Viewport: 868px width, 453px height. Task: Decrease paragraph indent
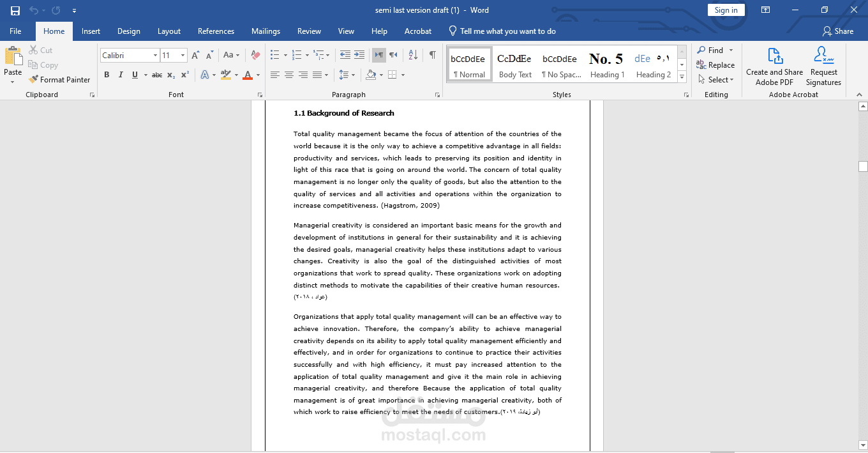click(345, 55)
